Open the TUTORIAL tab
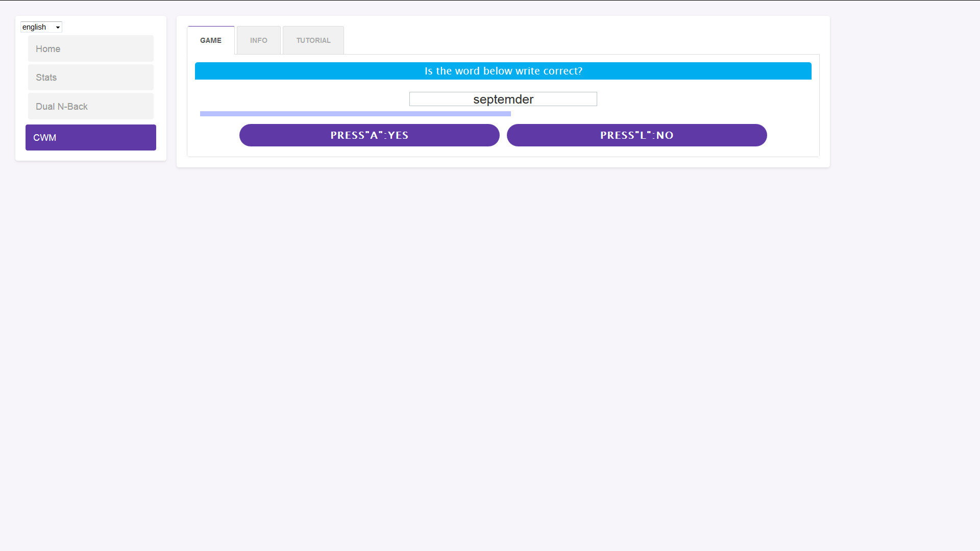The width and height of the screenshot is (980, 551). pos(313,40)
